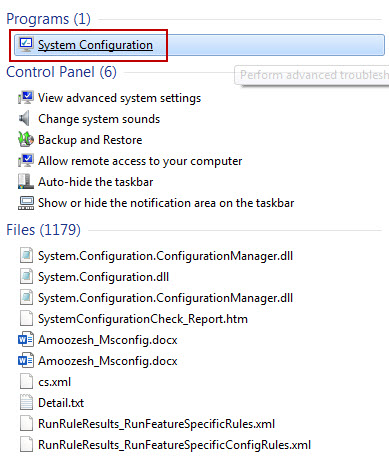Open RunRuleResults_RunFeatureSpecificConfigRules.xml
389x460 pixels.
pos(174,445)
